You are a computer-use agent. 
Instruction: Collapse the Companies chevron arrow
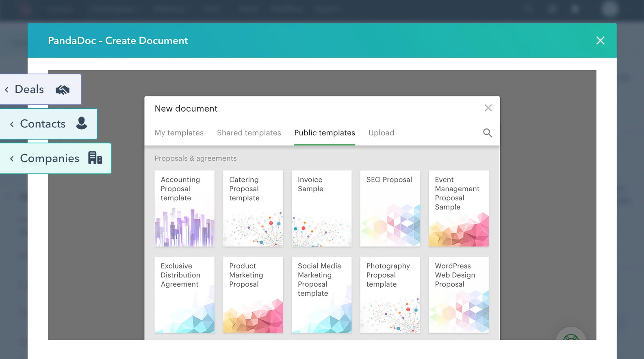click(12, 158)
